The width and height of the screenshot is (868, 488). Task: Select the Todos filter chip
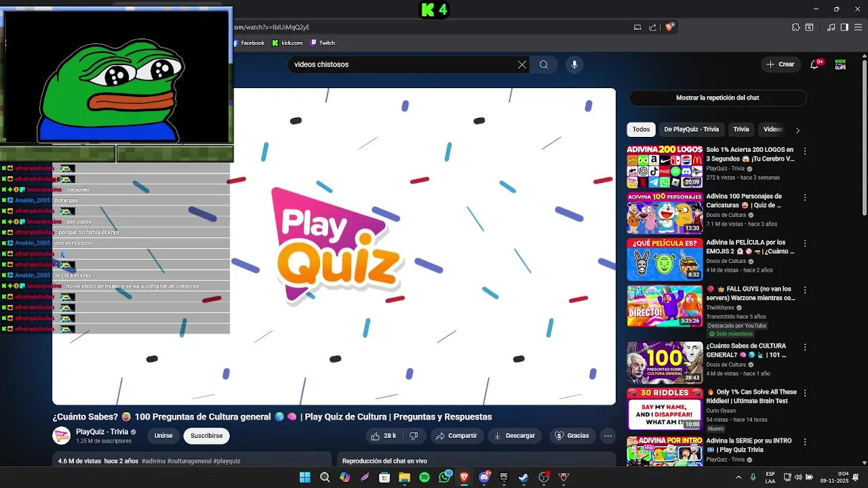coord(641,129)
